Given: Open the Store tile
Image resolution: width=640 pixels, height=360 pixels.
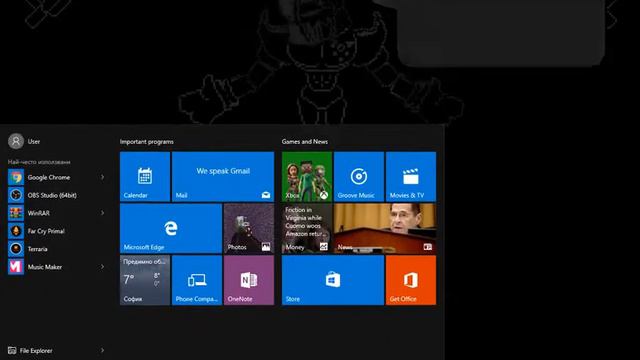Looking at the screenshot, I should click(333, 280).
